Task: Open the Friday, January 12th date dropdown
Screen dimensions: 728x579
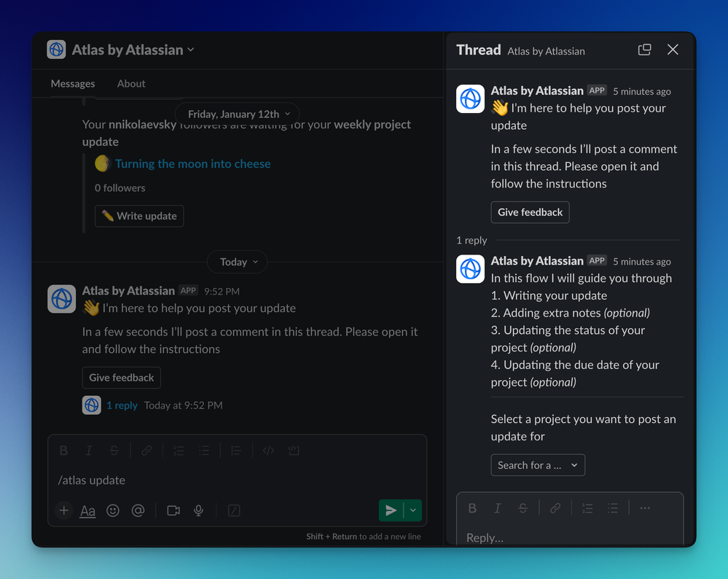Action: coord(238,114)
